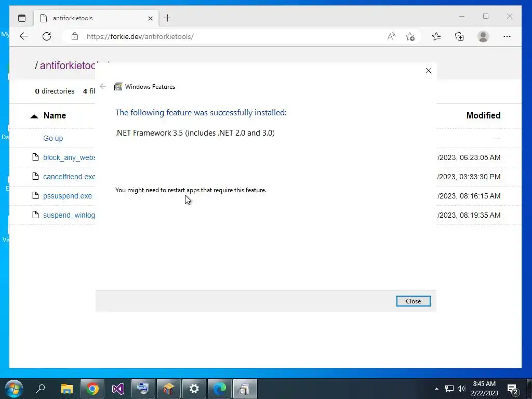Open the Start menu orb
532x399 pixels.
[x=14, y=389]
